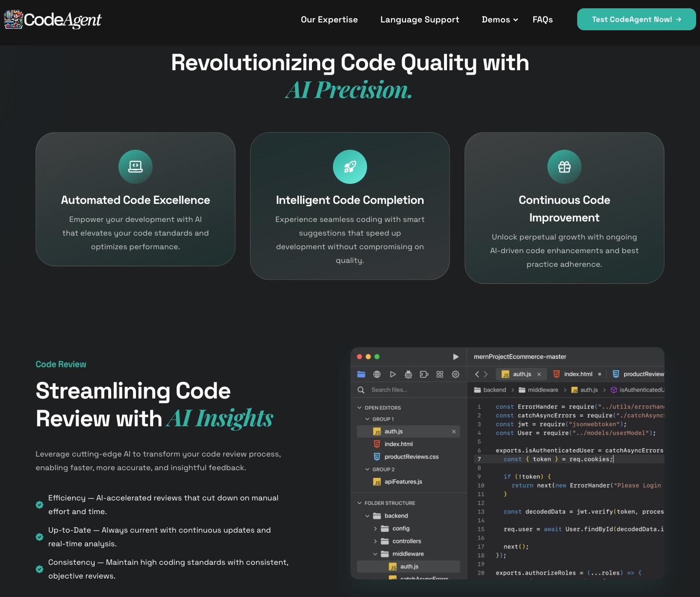Click the middleware breadcrumb

(x=538, y=390)
